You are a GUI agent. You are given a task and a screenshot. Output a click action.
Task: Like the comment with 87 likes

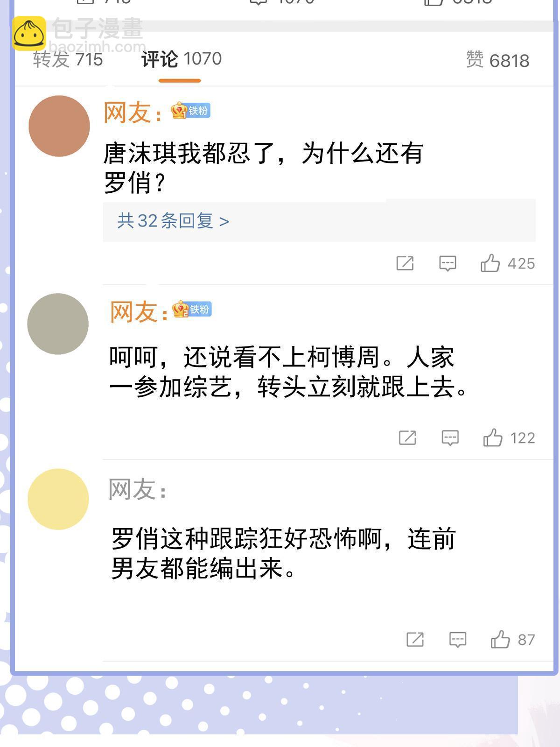click(x=500, y=639)
